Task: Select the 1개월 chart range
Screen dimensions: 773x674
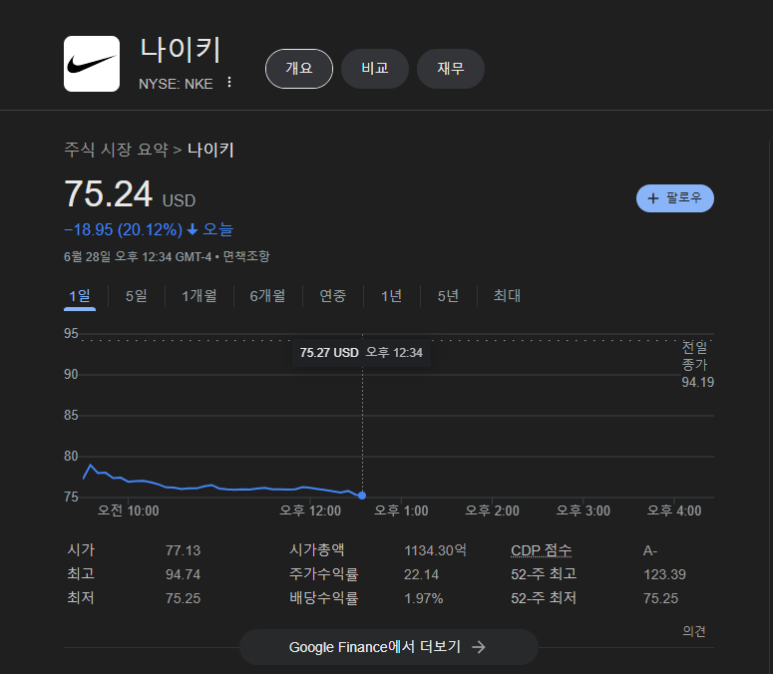Action: [199, 296]
